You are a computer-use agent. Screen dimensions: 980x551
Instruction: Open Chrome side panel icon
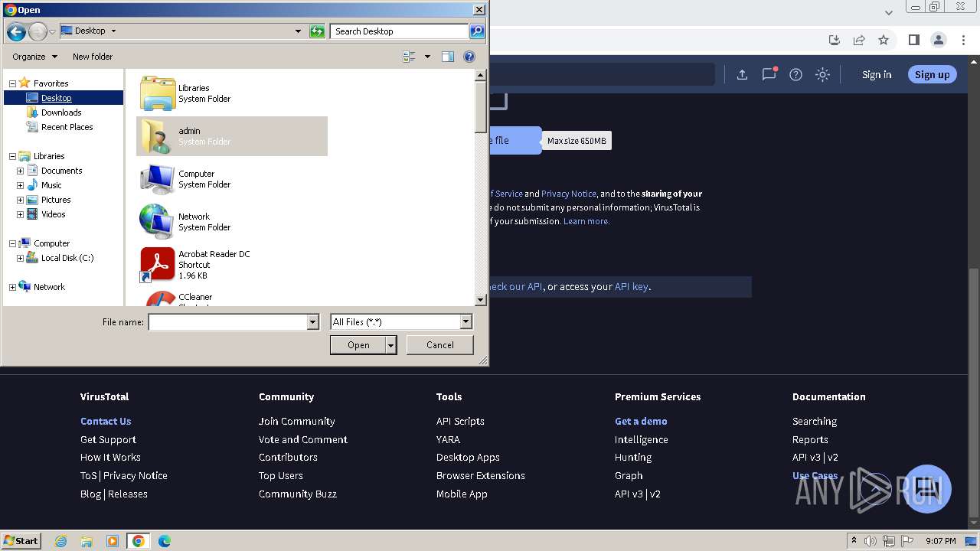[x=913, y=40]
